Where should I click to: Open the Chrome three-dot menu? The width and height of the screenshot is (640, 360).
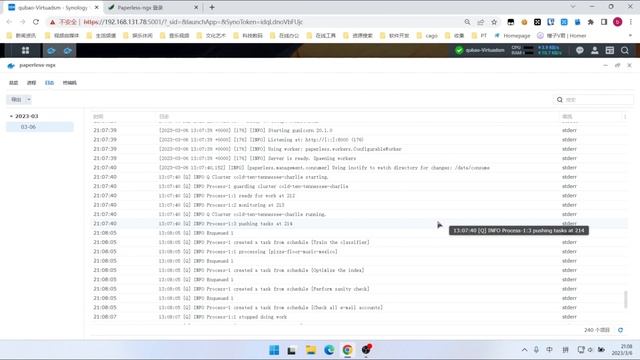click(631, 22)
